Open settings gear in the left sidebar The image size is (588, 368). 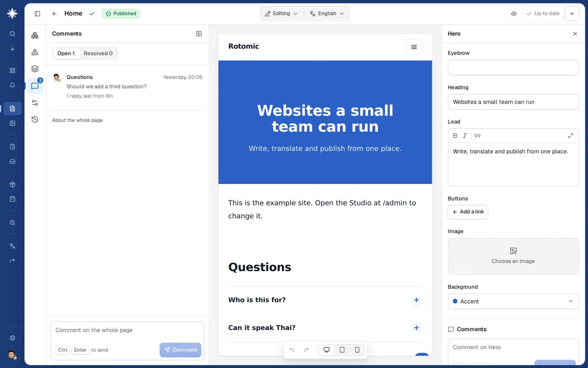[12, 338]
